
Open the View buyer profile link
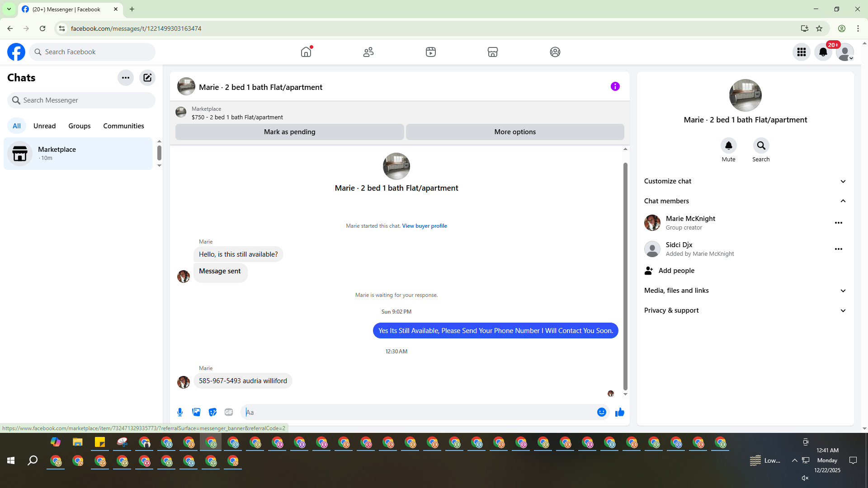click(x=425, y=226)
